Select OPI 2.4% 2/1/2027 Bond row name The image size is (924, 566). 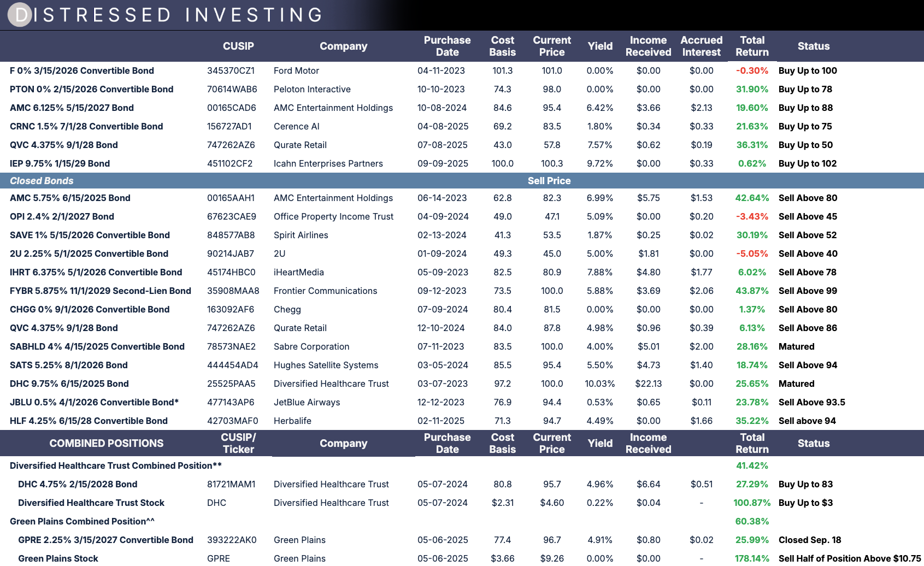point(62,216)
